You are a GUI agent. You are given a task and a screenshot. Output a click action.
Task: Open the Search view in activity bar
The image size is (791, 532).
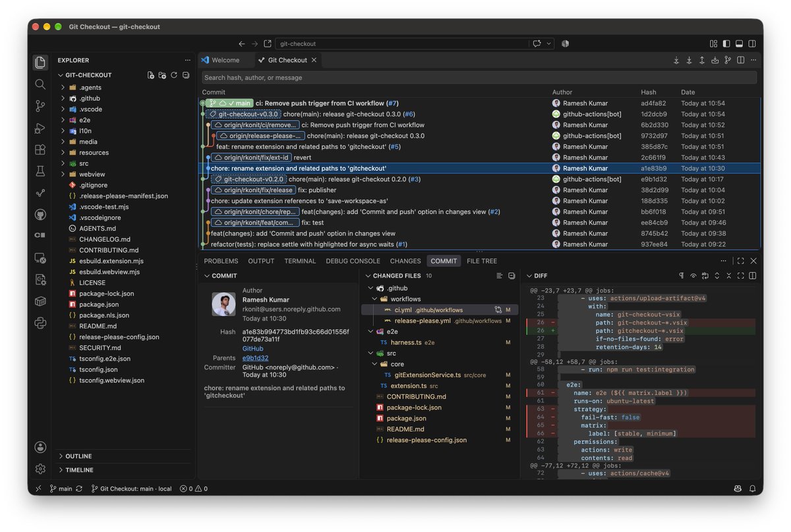[x=40, y=84]
